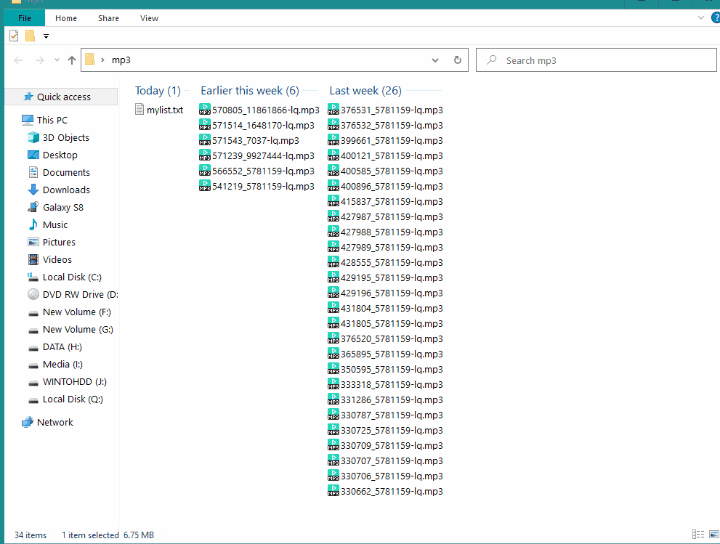Select New Volume (G:) drive
720x544 pixels.
(78, 330)
